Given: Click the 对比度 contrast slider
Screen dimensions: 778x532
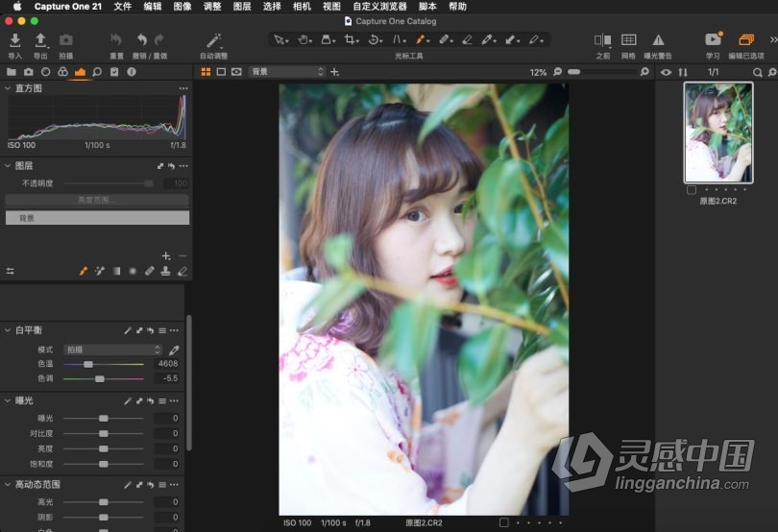Looking at the screenshot, I should coord(104,433).
